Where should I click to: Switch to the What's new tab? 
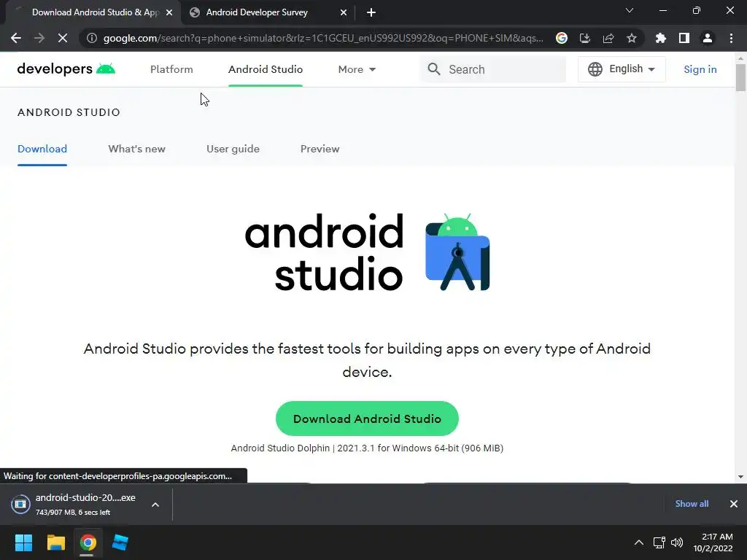click(136, 149)
